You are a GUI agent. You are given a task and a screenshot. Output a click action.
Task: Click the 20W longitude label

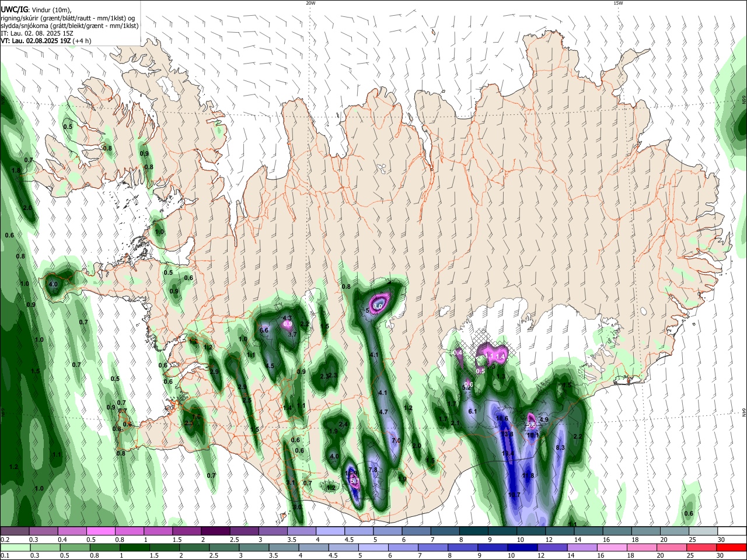(x=310, y=3)
